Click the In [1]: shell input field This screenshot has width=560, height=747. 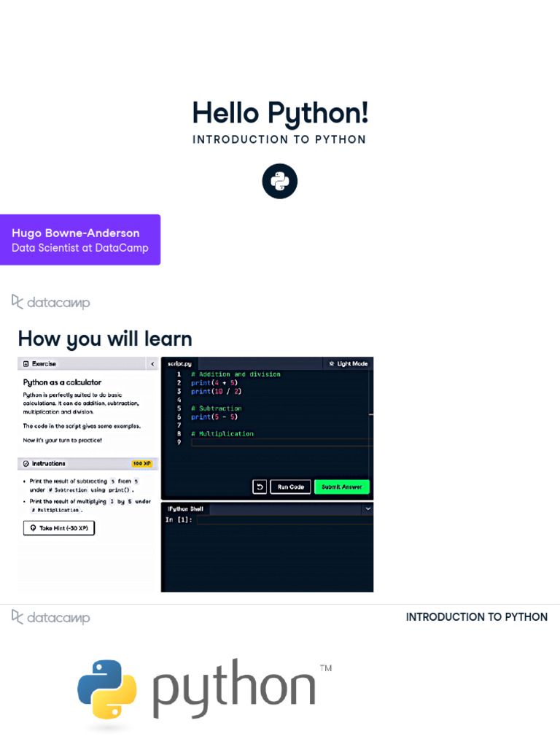point(285,519)
